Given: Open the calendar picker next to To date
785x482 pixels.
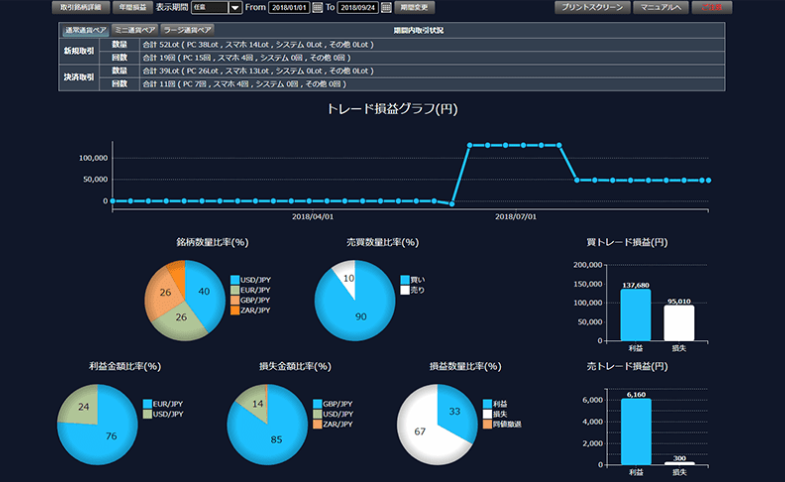Looking at the screenshot, I should pos(386,8).
